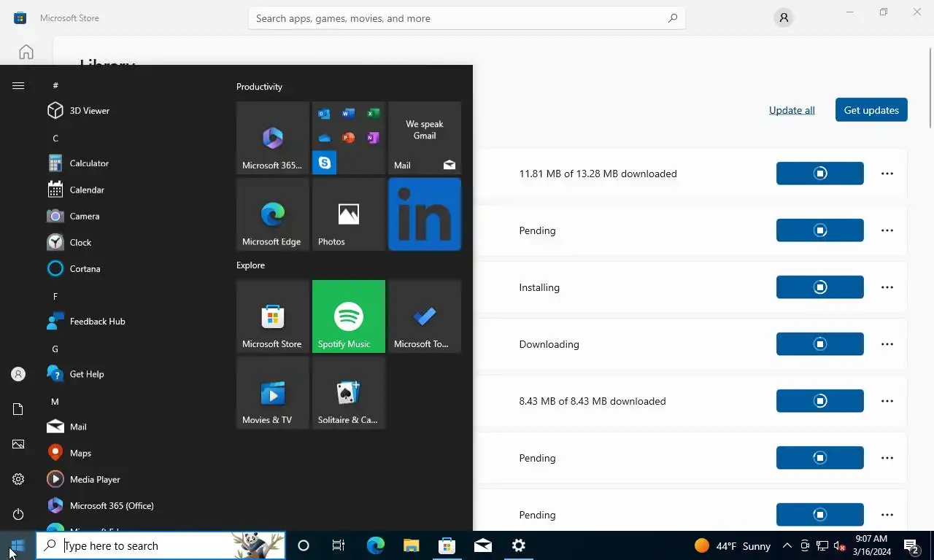Image resolution: width=934 pixels, height=560 pixels.
Task: Click the letter C section header
Action: click(x=55, y=138)
